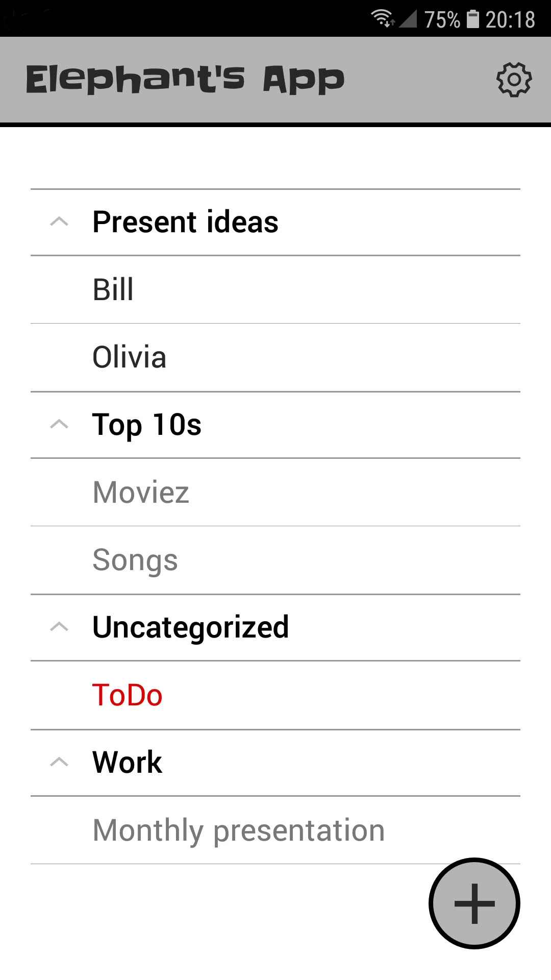Open the Olivia list
The image size is (551, 980).
coord(130,357)
